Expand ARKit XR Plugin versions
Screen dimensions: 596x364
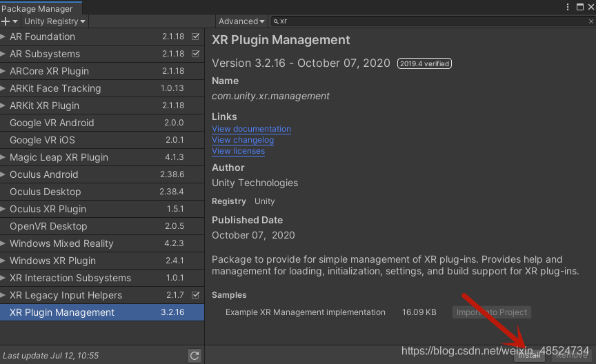(3, 105)
